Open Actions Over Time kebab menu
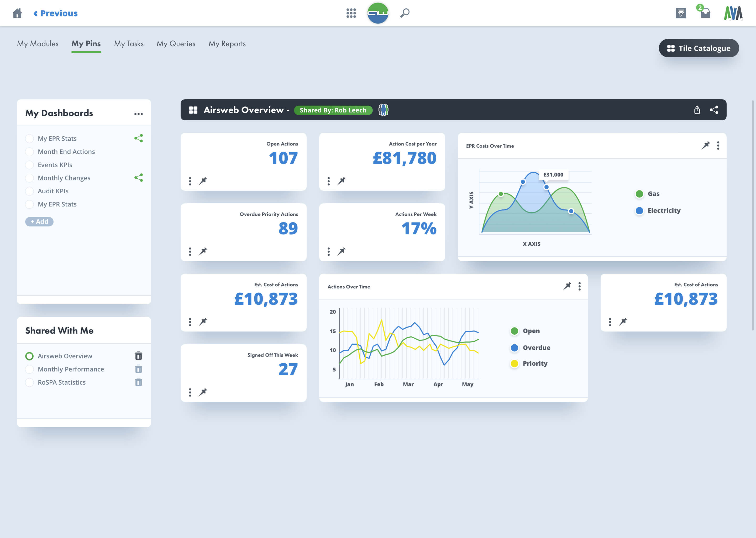This screenshot has width=756, height=538. click(x=580, y=286)
